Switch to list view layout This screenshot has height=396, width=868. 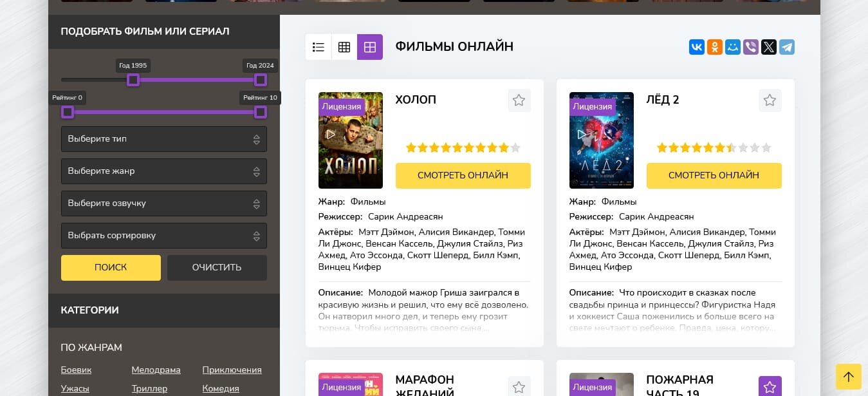[318, 47]
